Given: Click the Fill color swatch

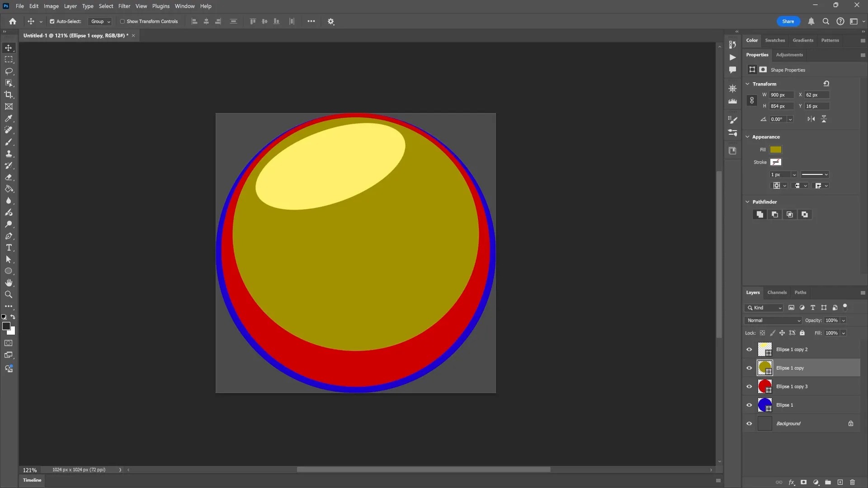Looking at the screenshot, I should (775, 150).
